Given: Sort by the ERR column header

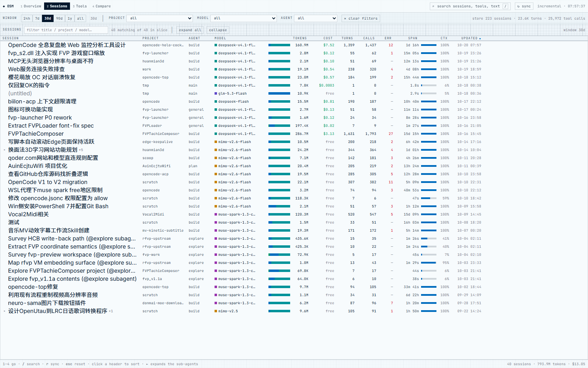Looking at the screenshot, I should [388, 38].
